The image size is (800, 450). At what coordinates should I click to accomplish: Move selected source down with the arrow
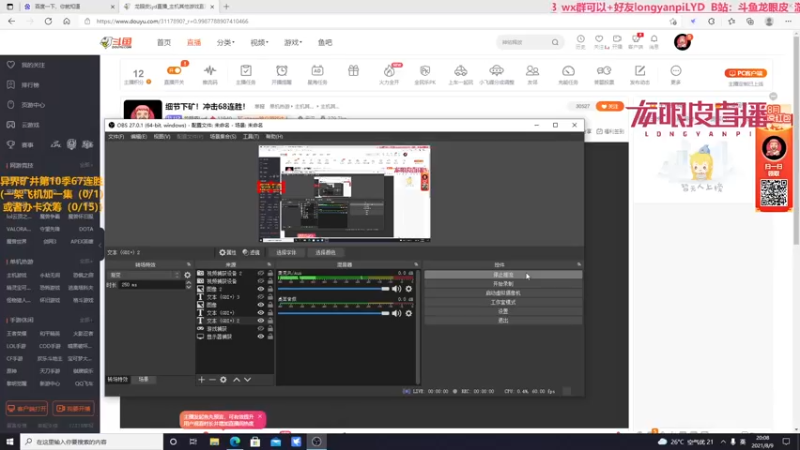click(247, 380)
